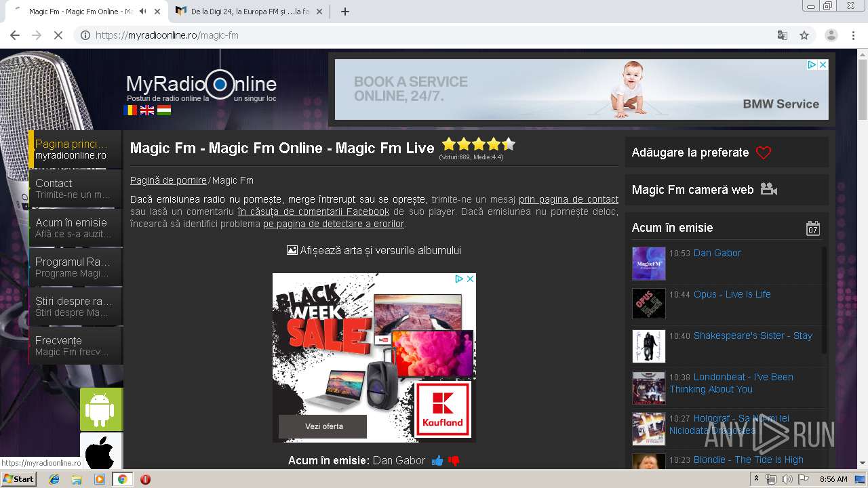Open the webcam camera icon

pos(768,189)
